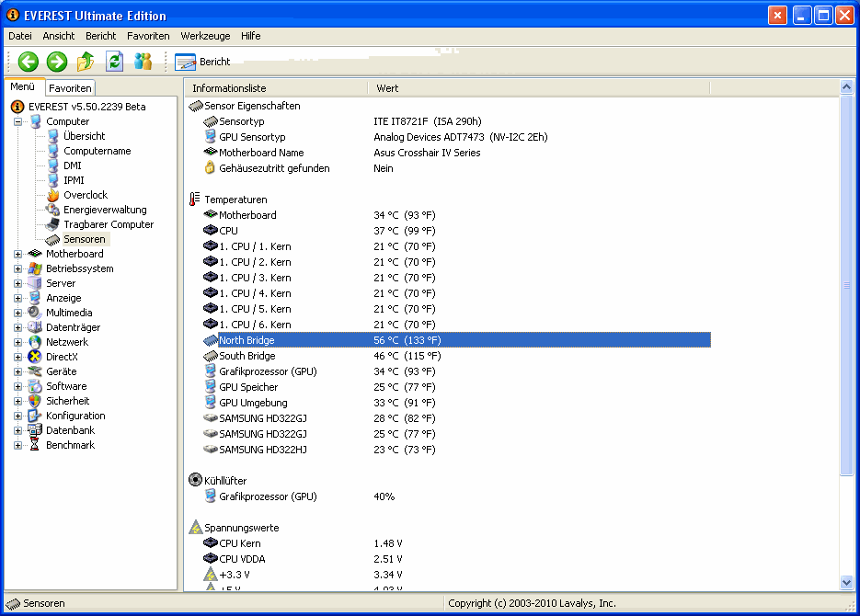This screenshot has width=860, height=616.
Task: Click the Software icon in the tree
Action: click(35, 386)
